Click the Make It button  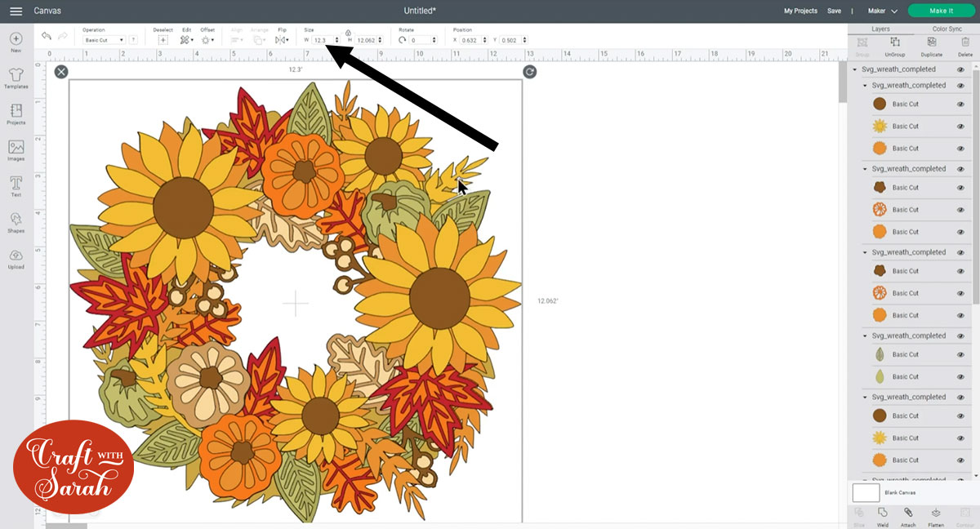coord(941,11)
